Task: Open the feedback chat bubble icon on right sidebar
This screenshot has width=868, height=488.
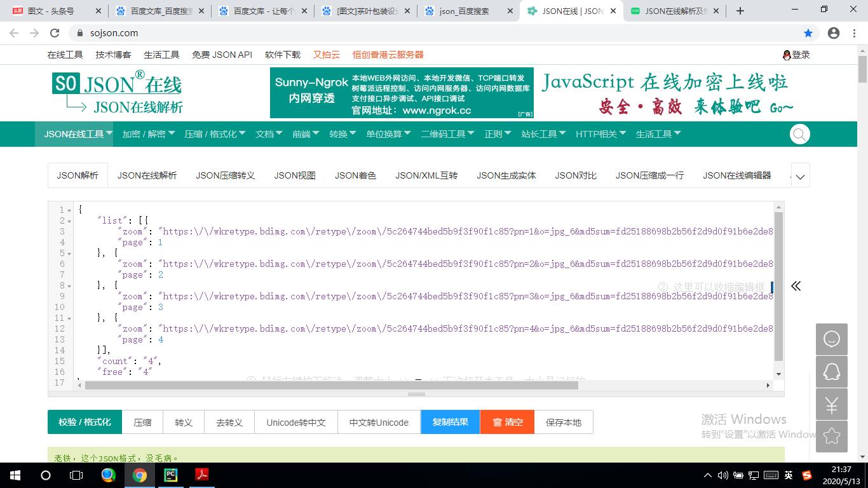Action: click(x=831, y=339)
